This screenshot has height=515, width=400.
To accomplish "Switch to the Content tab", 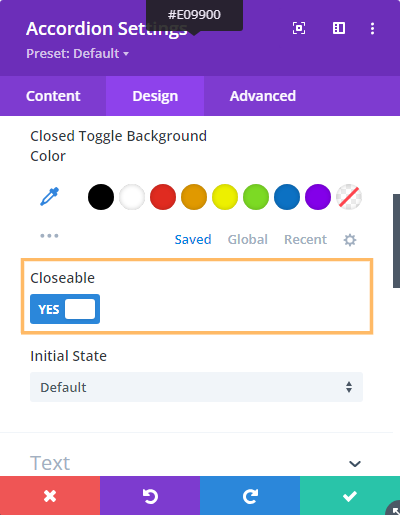I will pos(53,96).
